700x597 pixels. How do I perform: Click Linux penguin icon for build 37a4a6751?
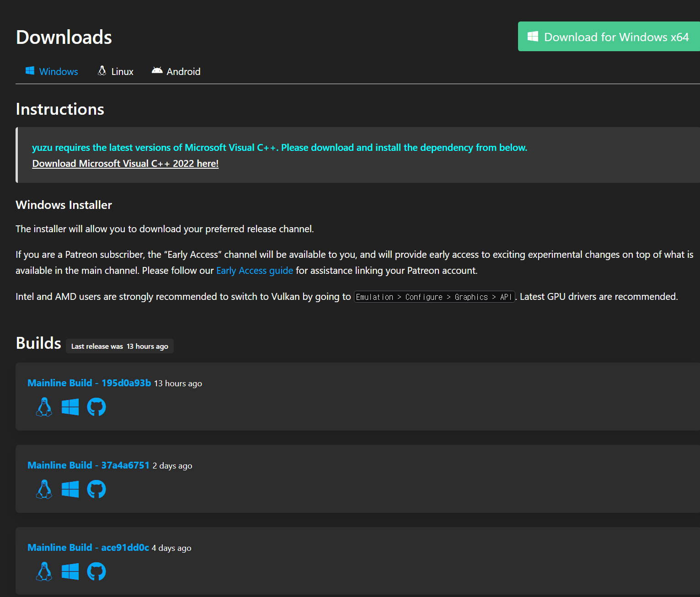tap(44, 489)
